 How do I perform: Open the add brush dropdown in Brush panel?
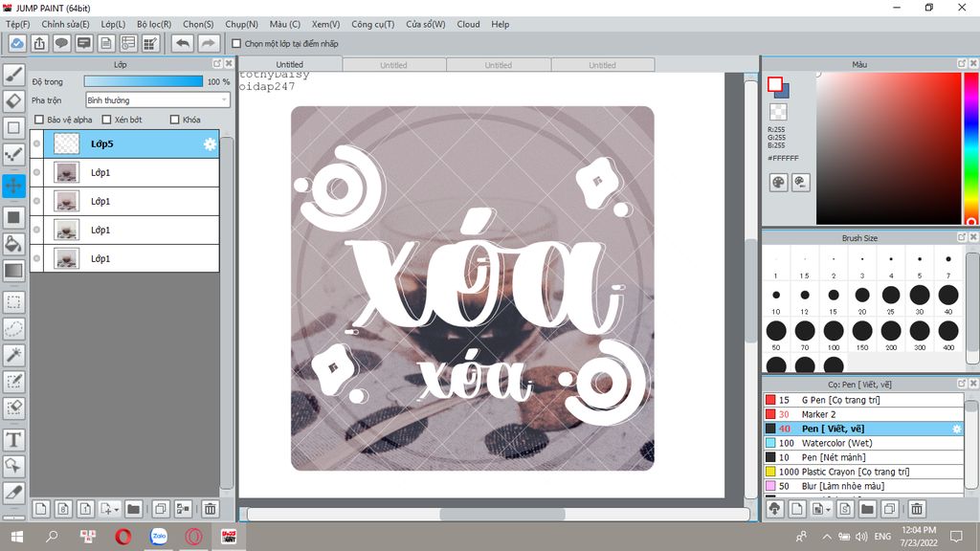pyautogui.click(x=828, y=510)
